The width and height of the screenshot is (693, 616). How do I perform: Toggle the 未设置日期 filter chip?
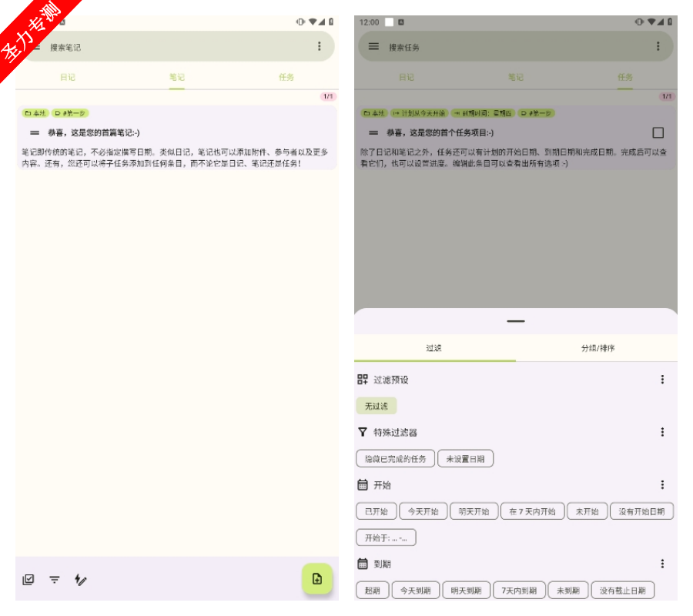pos(465,459)
